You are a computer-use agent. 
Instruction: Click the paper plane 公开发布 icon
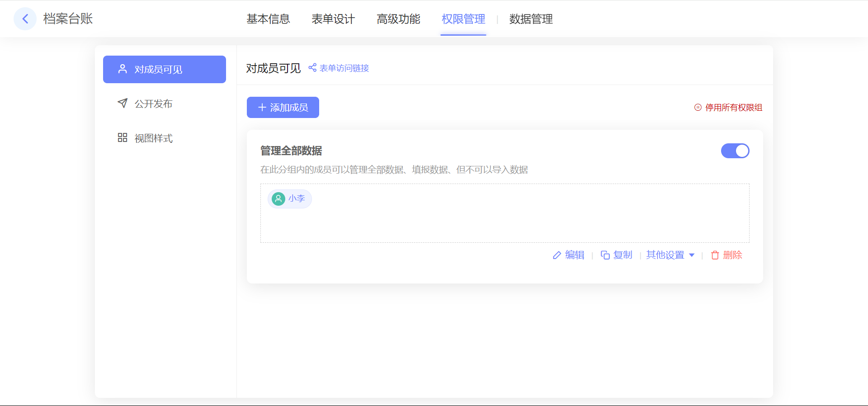tap(123, 104)
